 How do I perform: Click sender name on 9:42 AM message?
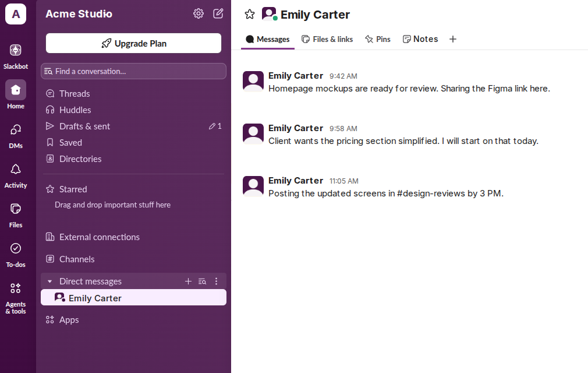(x=296, y=76)
